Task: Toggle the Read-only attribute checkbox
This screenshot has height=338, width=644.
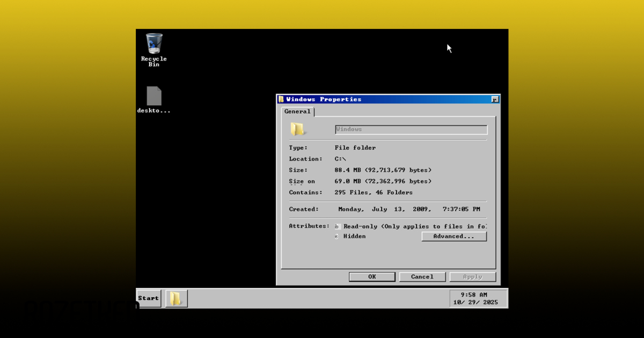Action: coord(337,226)
